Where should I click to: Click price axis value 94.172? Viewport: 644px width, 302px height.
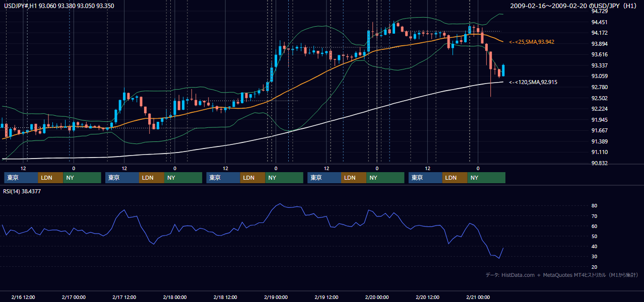pos(599,33)
